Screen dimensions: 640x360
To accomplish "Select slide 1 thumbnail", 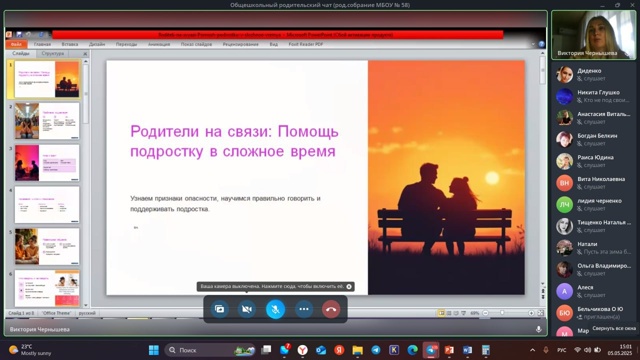I will point(47,80).
